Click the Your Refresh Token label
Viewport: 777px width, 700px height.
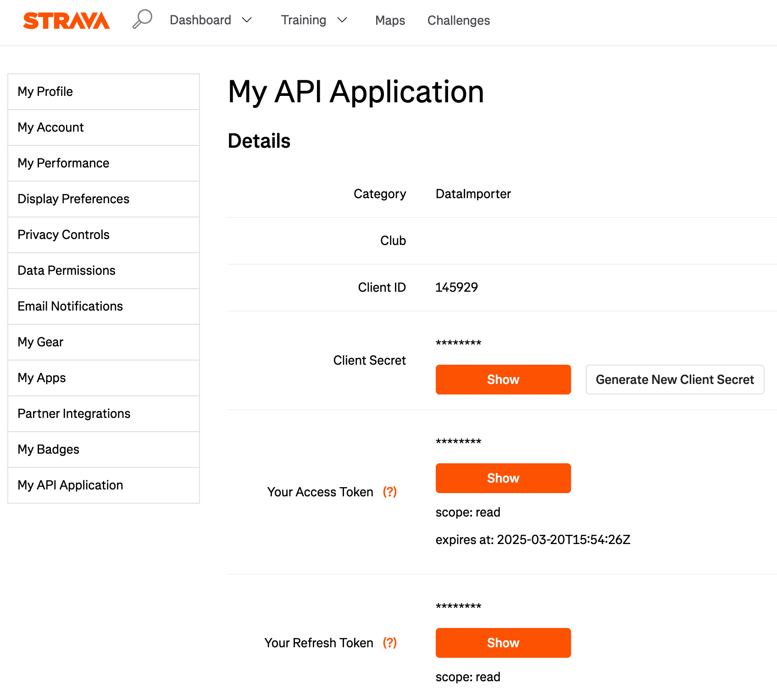point(319,643)
